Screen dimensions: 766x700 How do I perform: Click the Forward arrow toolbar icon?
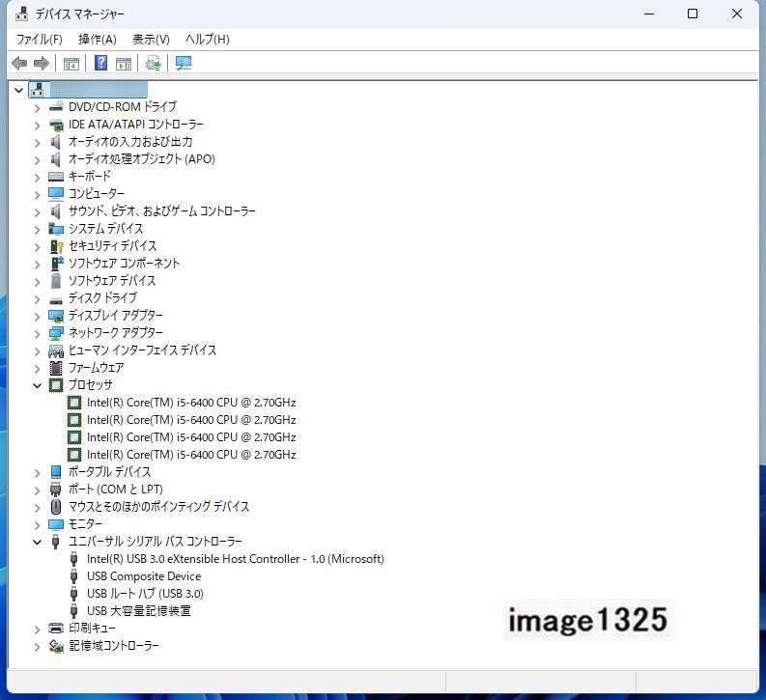[x=42, y=63]
